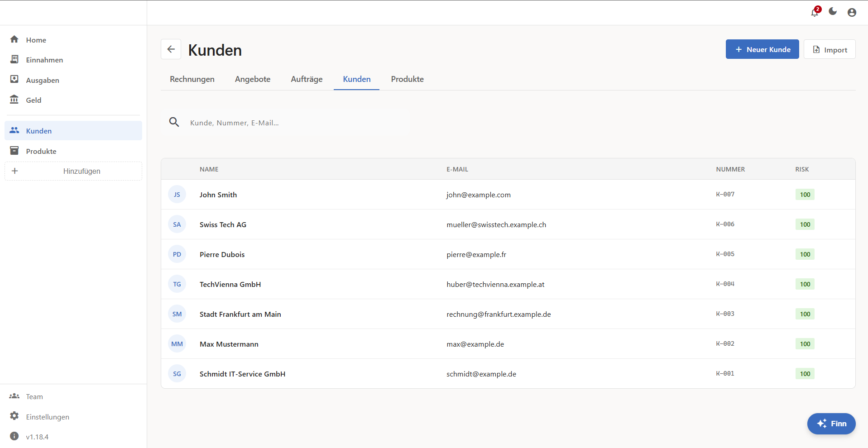Viewport: 868px width, 448px height.
Task: Toggle dark mode moon icon
Action: tap(833, 11)
